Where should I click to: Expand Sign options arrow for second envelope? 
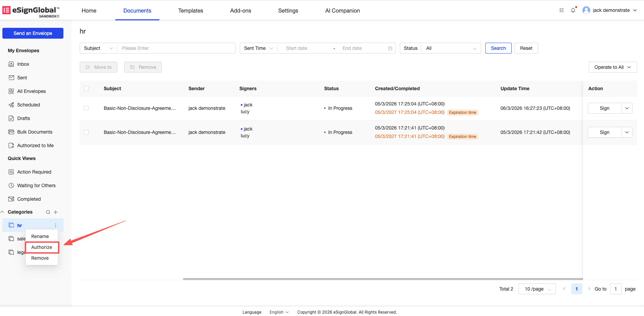[x=627, y=132]
